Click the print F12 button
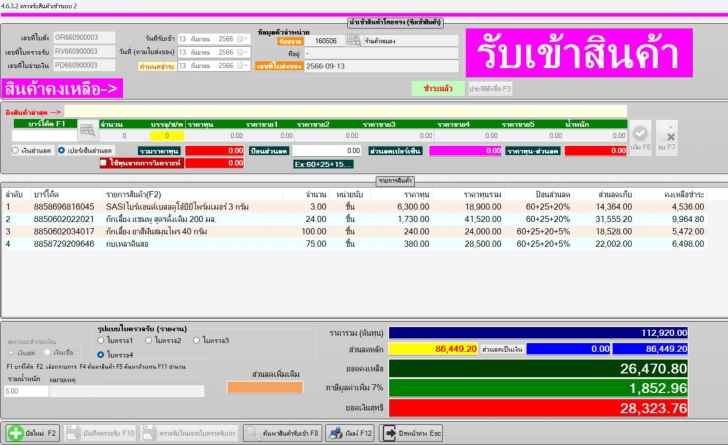This screenshot has width=728, height=445. [x=350, y=433]
